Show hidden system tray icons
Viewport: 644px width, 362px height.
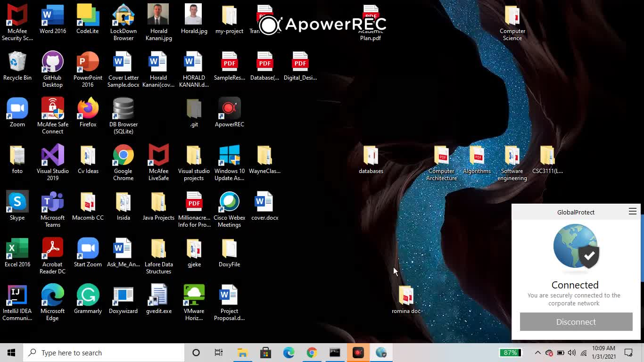(x=537, y=353)
